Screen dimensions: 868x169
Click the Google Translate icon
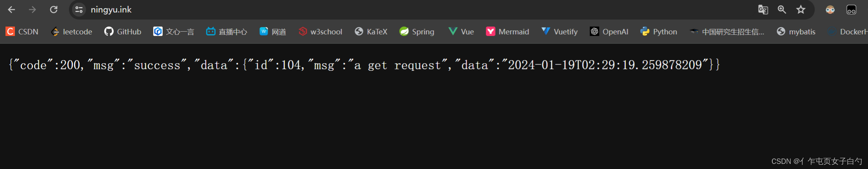coord(763,9)
